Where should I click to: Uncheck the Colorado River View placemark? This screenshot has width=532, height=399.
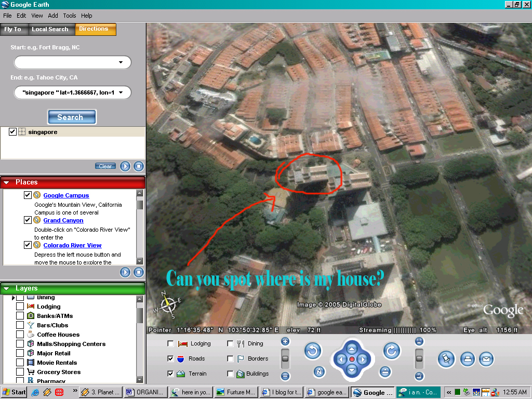click(28, 245)
